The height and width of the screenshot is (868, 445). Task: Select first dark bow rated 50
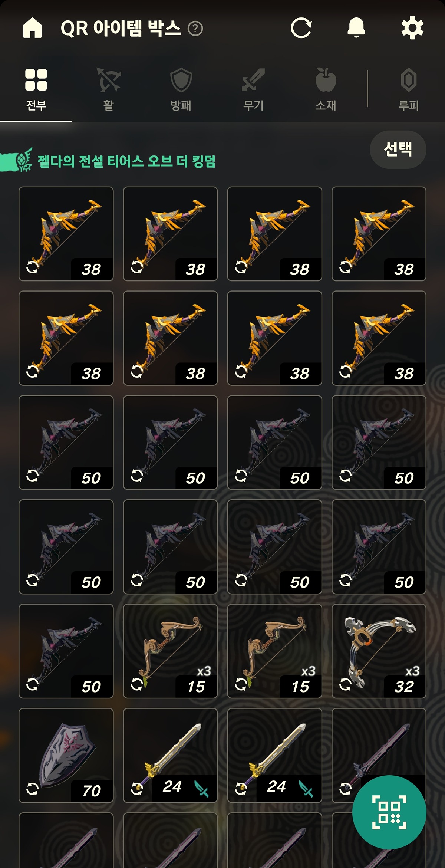point(66,443)
